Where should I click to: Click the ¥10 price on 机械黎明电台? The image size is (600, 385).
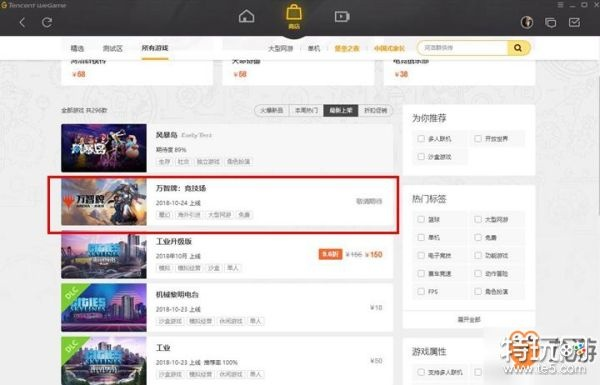376,307
